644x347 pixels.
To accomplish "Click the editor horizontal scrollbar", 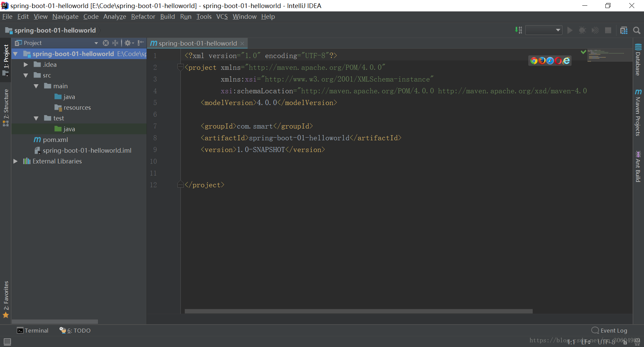I will click(x=358, y=311).
